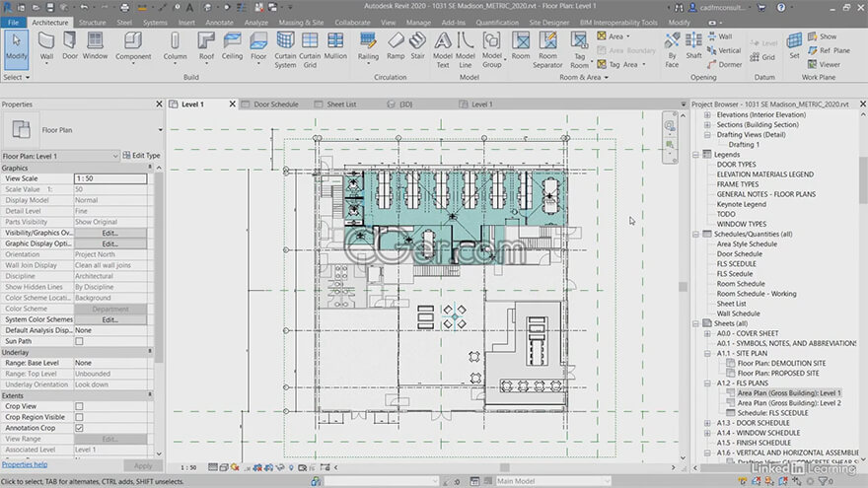This screenshot has width=868, height=488.
Task: Select the Model Line tool
Action: pos(465,50)
